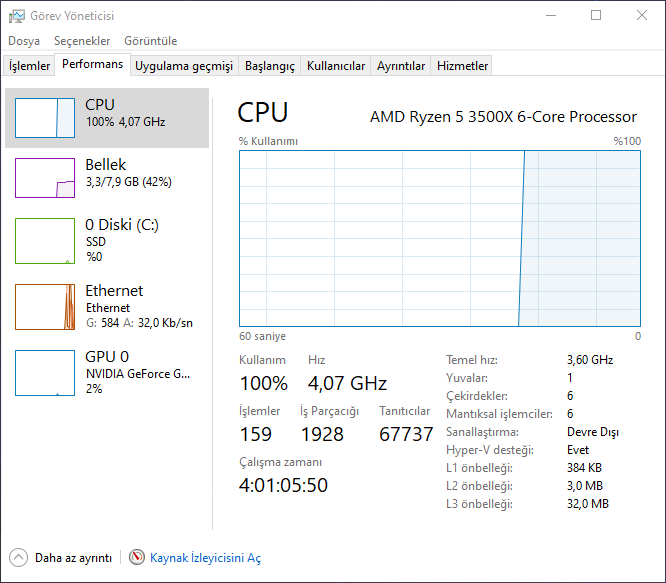Go to the Kullanıcılar tab
666x583 pixels.
coord(336,66)
